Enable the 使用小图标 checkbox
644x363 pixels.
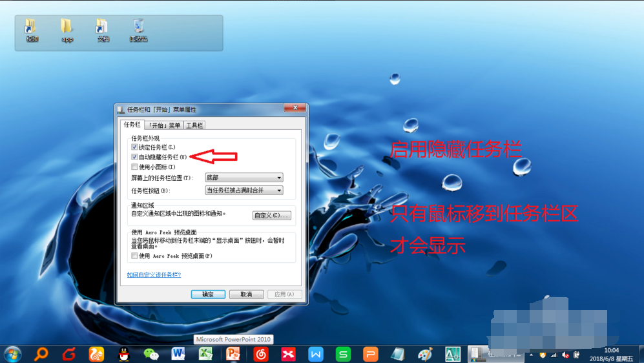coord(134,167)
